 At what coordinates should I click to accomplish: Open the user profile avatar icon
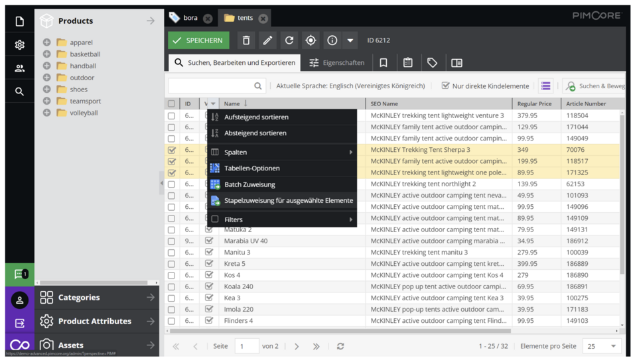(19, 300)
